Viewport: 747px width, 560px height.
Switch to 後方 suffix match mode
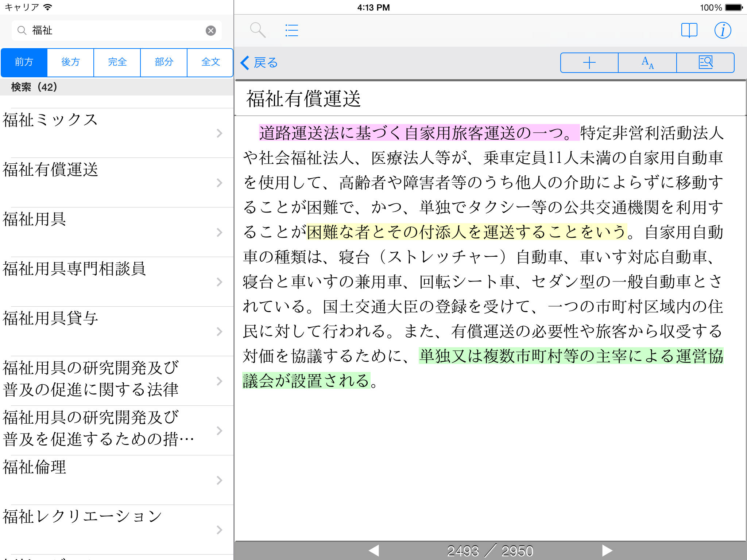pyautogui.click(x=70, y=62)
